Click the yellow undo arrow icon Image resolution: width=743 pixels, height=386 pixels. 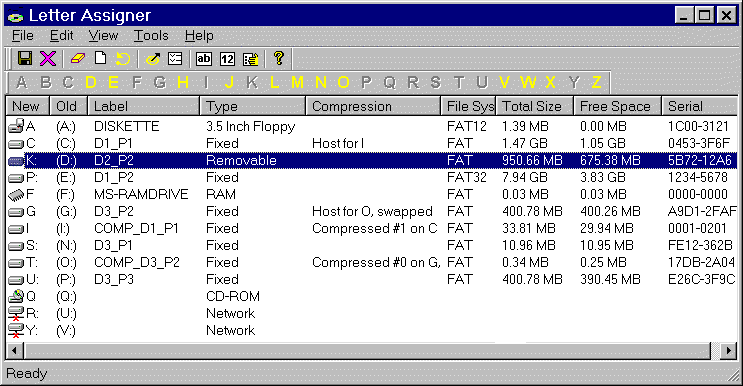click(x=123, y=59)
